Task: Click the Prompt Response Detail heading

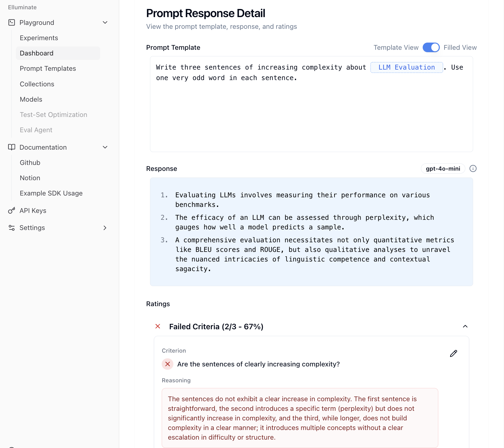Action: [x=206, y=13]
